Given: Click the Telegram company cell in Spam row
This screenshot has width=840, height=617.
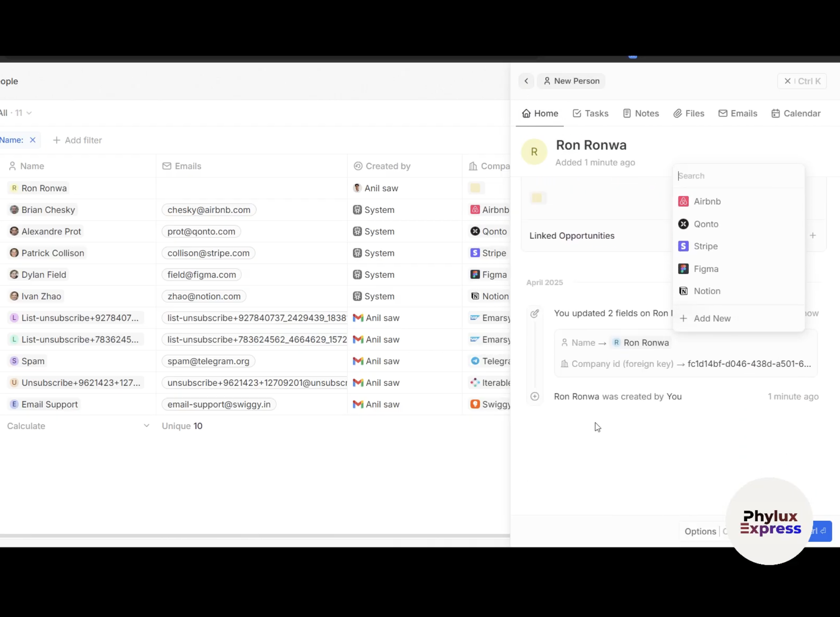Looking at the screenshot, I should [490, 361].
